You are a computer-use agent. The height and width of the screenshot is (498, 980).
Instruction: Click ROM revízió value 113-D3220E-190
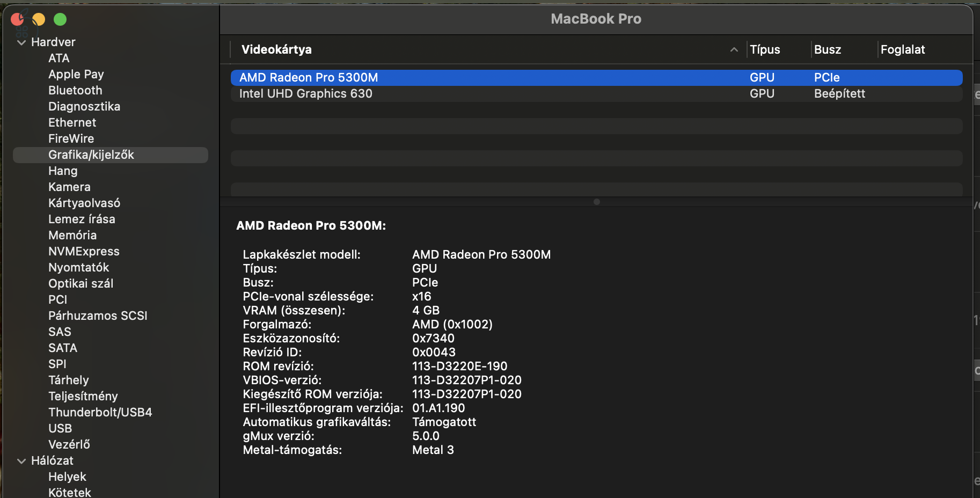point(459,366)
